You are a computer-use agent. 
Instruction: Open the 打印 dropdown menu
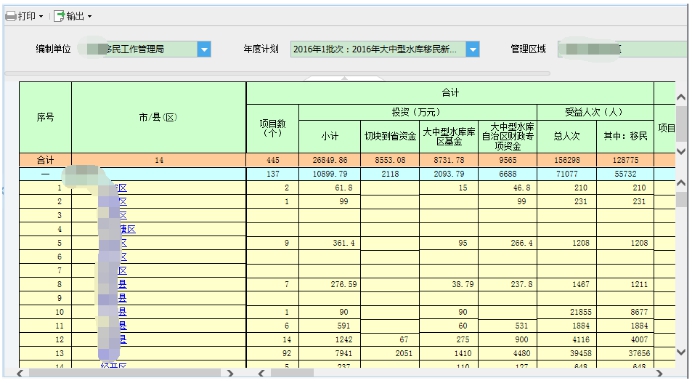coord(41,16)
